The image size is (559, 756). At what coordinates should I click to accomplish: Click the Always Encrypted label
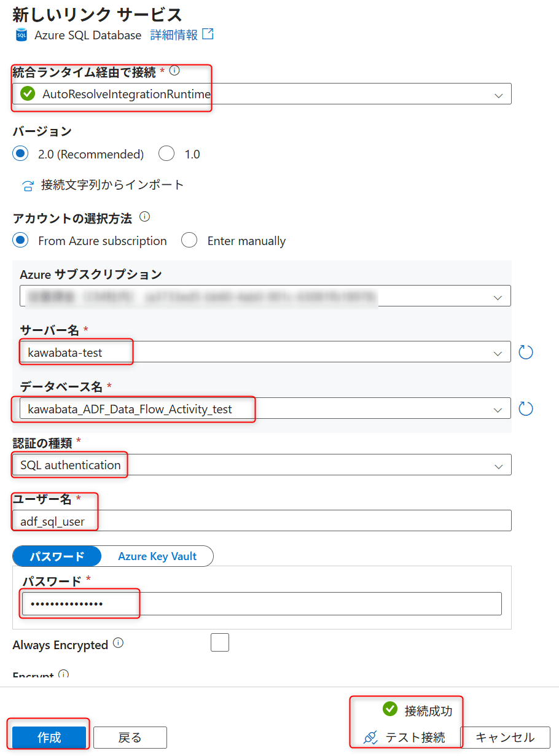tap(60, 645)
